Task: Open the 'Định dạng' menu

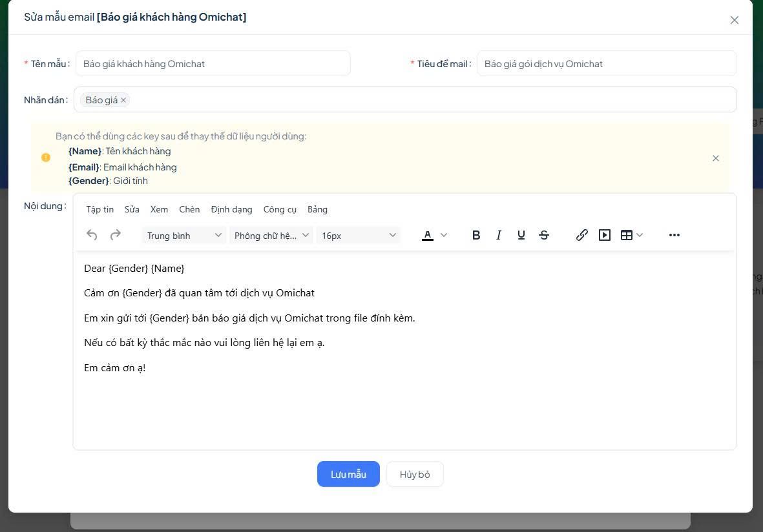Action: click(231, 209)
